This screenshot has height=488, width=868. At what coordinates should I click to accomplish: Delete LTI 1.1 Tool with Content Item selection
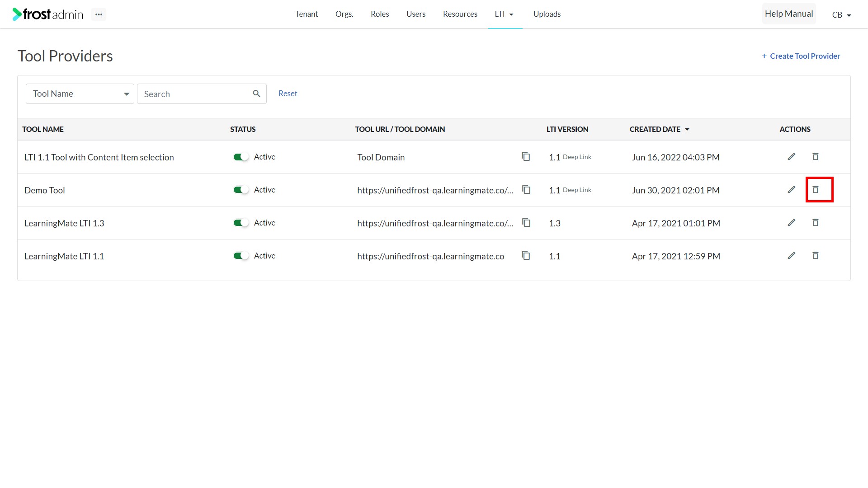815,156
